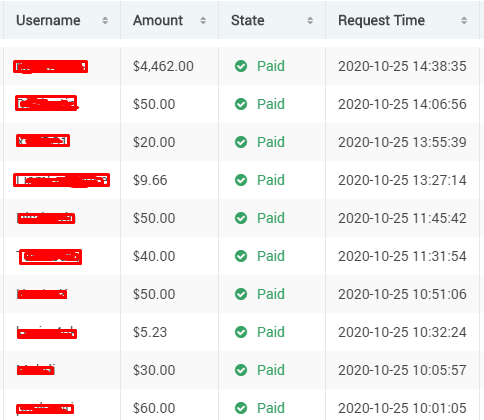The image size is (484, 420).
Task: Click paid check icon in $60.00 row
Action: pyautogui.click(x=241, y=408)
